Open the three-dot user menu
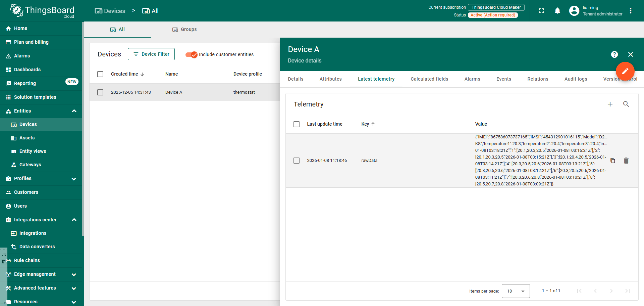This screenshot has height=306, width=644. 631,11
